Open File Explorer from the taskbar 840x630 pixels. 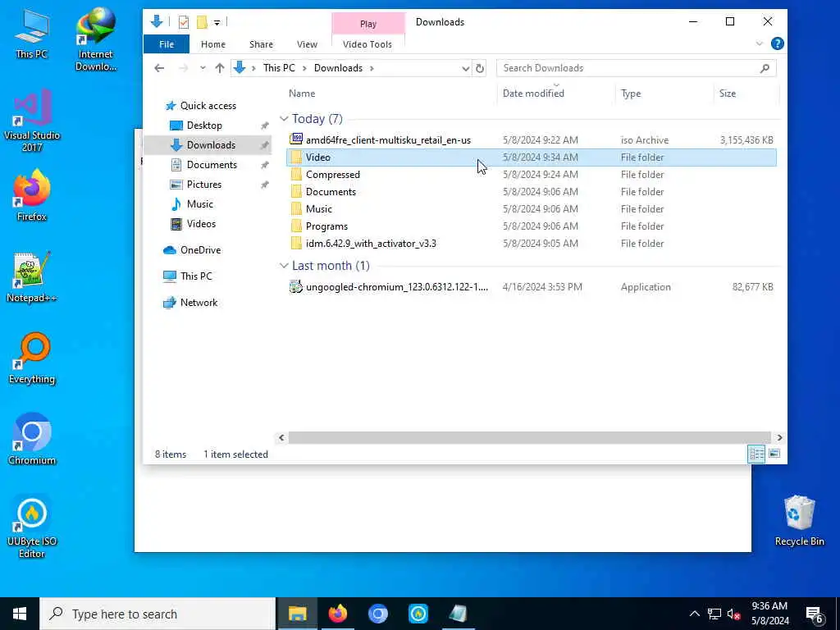[x=297, y=614]
